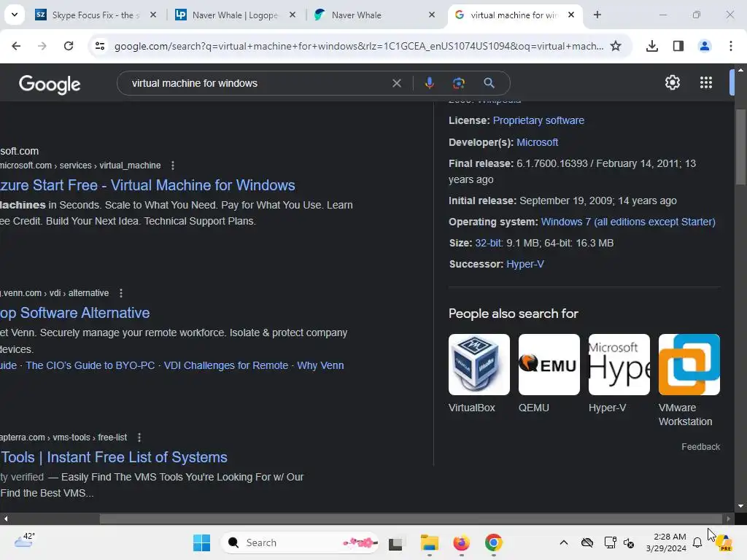View site information icon in address bar
The height and width of the screenshot is (560, 747).
coord(100,46)
